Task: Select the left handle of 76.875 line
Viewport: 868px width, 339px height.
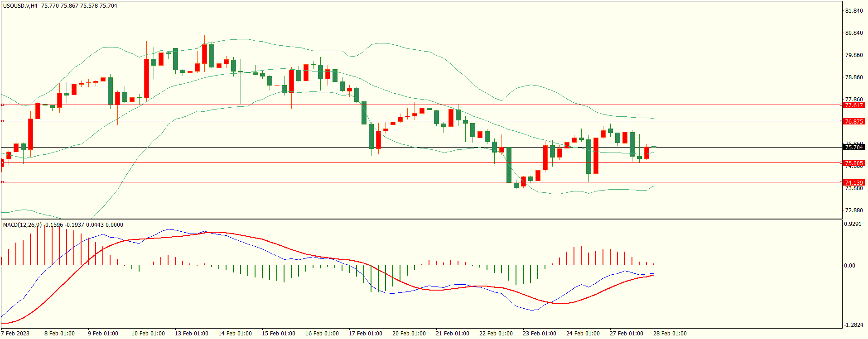Action: (x=3, y=121)
